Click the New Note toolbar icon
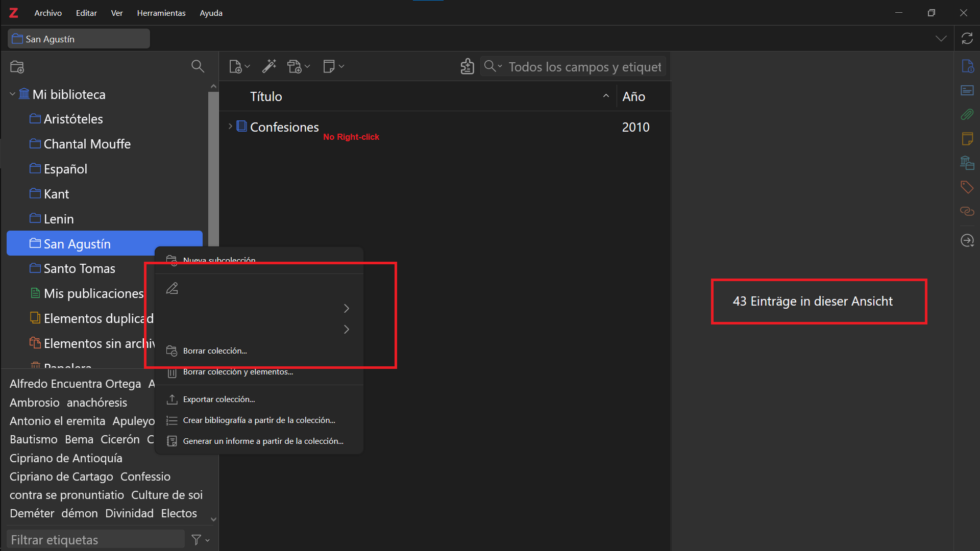The width and height of the screenshot is (980, 551). (x=329, y=66)
